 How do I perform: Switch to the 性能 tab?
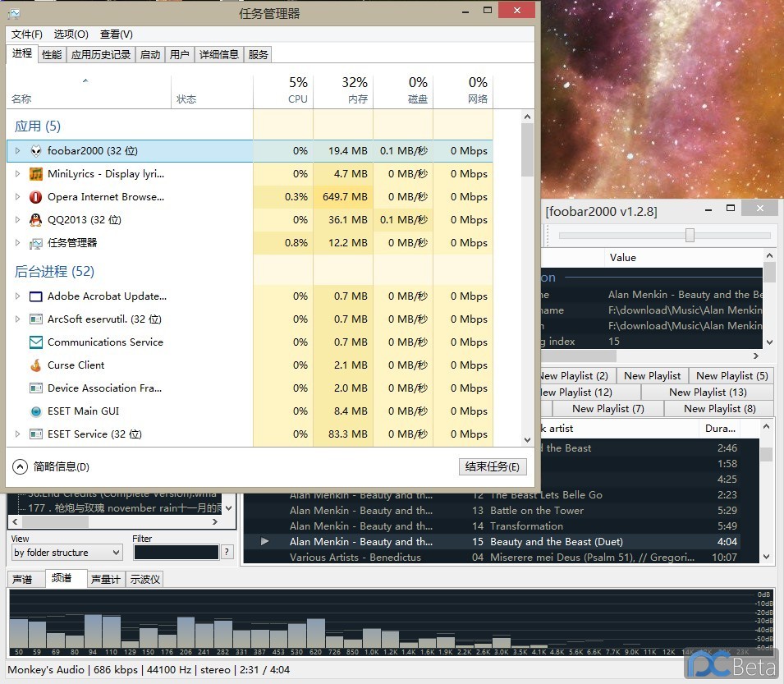[52, 54]
